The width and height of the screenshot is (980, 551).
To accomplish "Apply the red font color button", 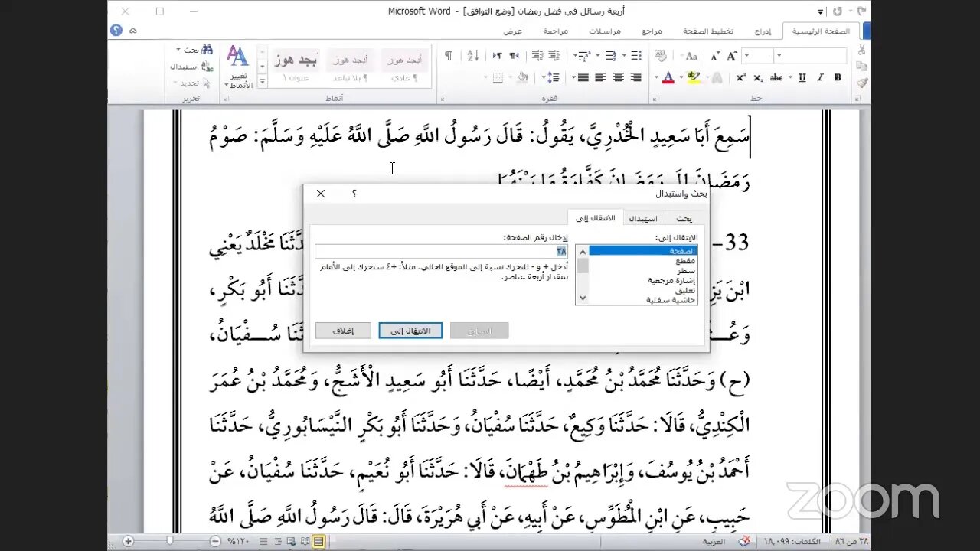I will [668, 77].
